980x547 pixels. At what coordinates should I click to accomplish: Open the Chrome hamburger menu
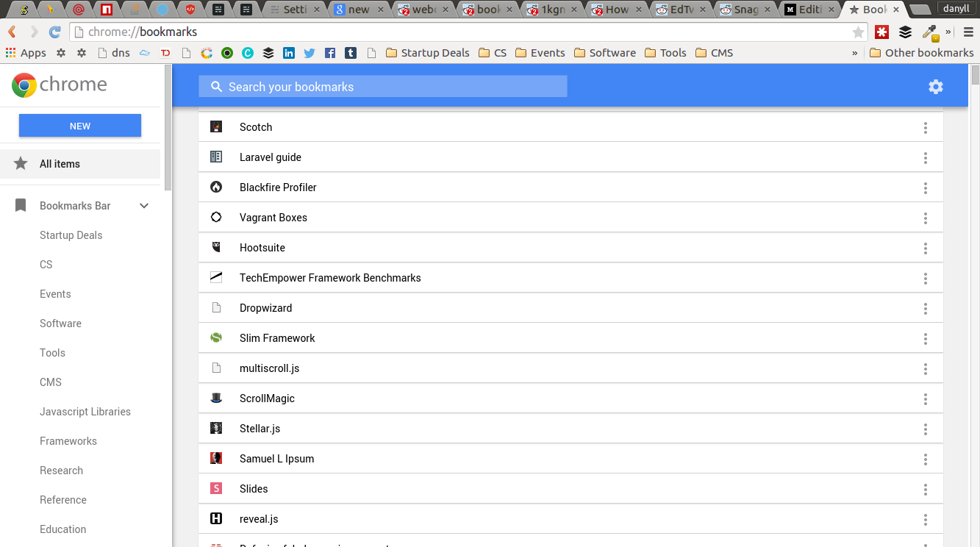968,32
